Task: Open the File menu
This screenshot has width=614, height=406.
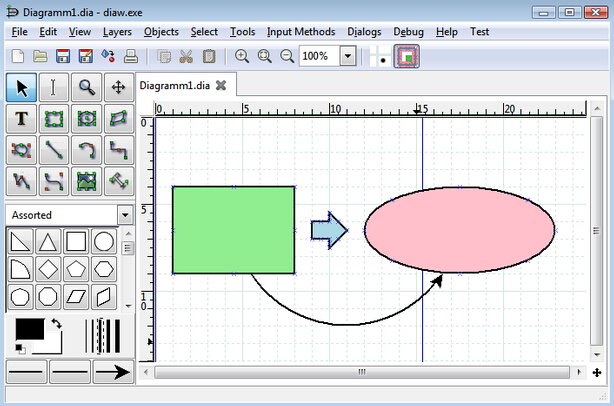Action: [x=20, y=32]
